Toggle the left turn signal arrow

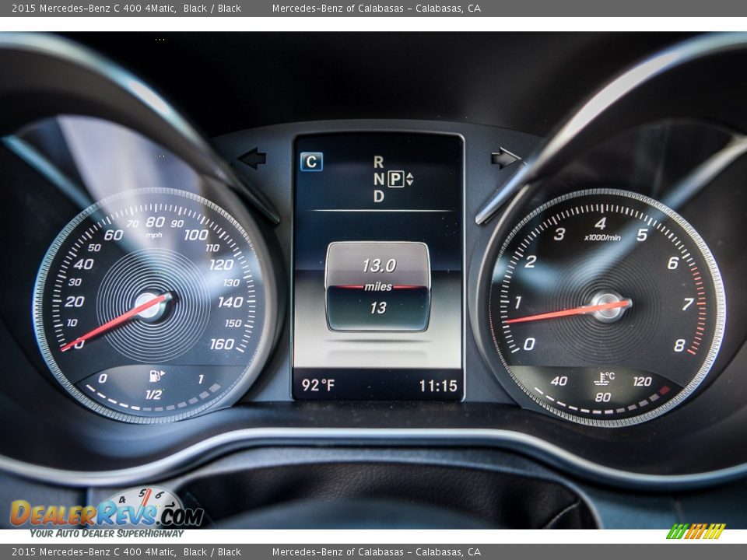[251, 158]
